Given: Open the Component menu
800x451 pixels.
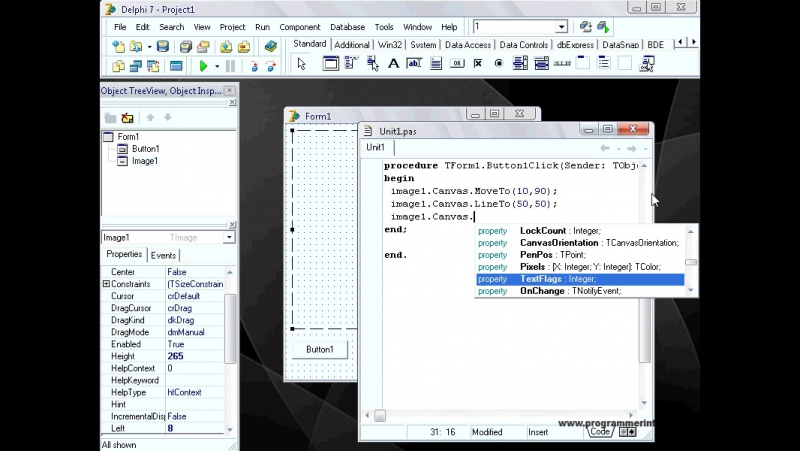Looking at the screenshot, I should [299, 27].
